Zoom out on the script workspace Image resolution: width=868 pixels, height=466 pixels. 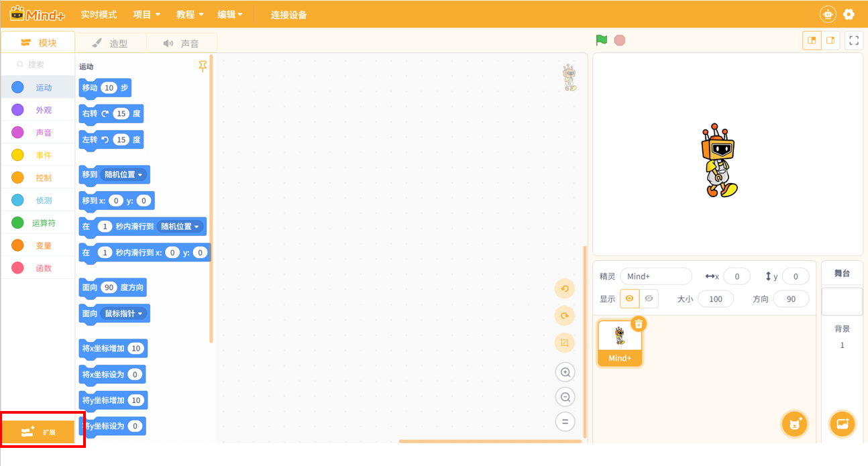565,397
